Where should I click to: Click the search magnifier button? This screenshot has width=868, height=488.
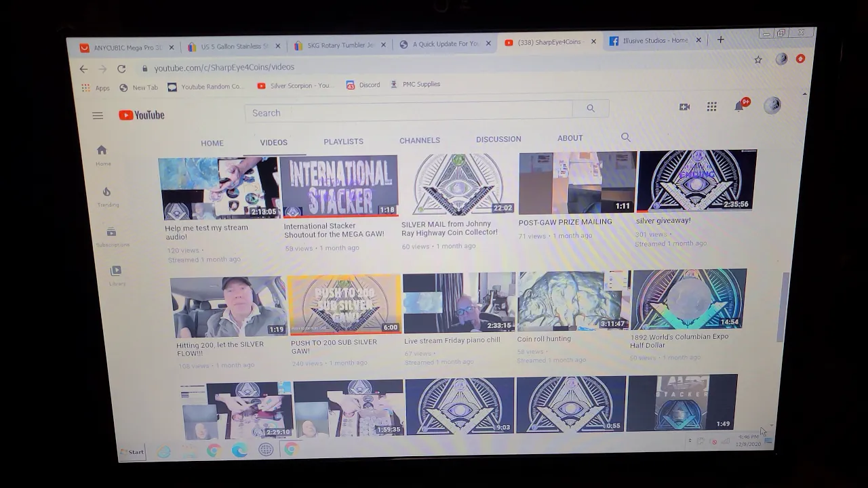pos(591,108)
